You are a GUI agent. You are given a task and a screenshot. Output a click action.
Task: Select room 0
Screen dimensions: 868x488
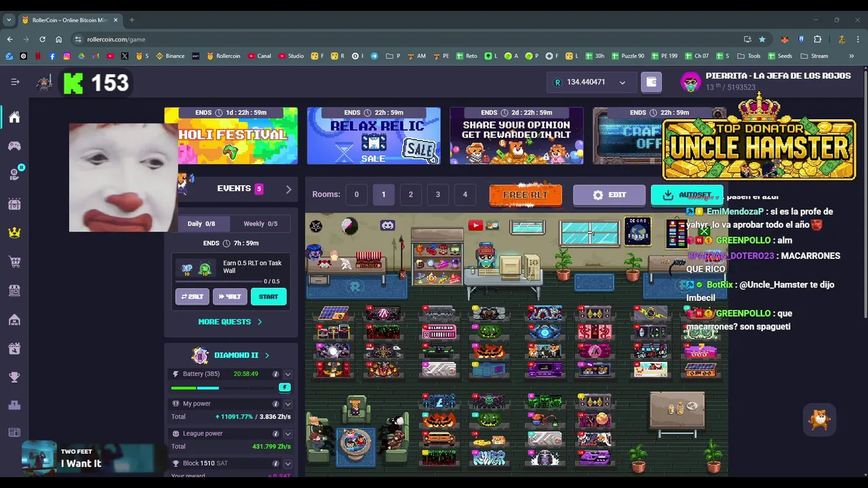[356, 195]
